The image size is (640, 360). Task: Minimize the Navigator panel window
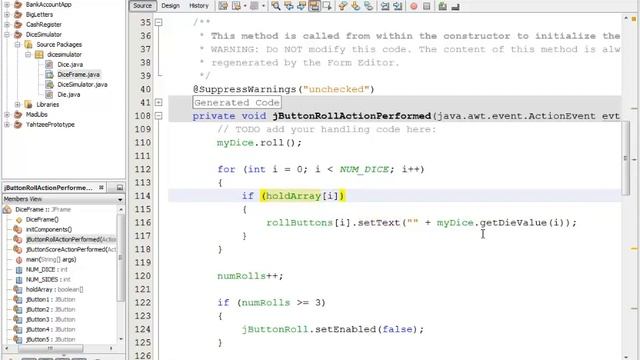click(x=120, y=187)
